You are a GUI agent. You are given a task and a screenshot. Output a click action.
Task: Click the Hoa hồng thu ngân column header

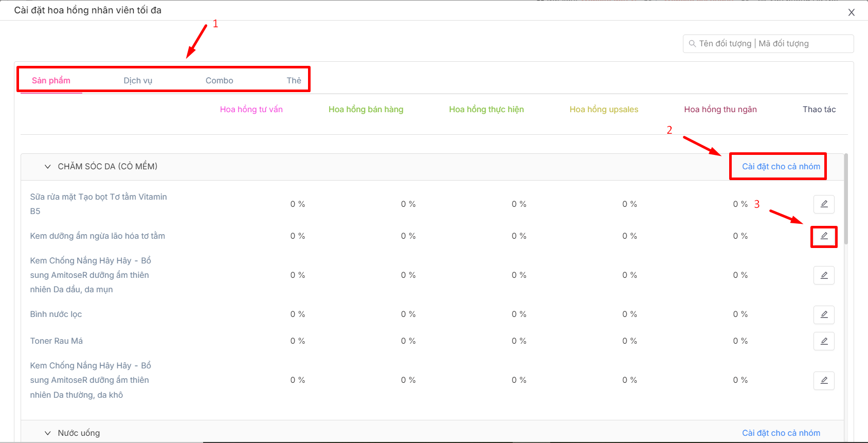pyautogui.click(x=720, y=110)
